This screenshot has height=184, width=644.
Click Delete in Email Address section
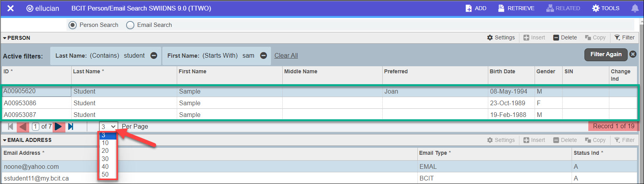pos(565,140)
